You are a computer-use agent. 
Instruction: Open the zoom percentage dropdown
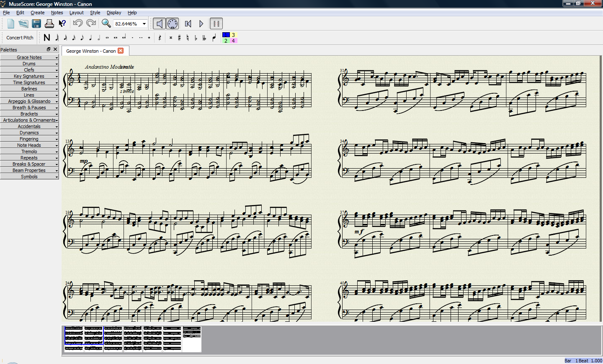pos(144,24)
